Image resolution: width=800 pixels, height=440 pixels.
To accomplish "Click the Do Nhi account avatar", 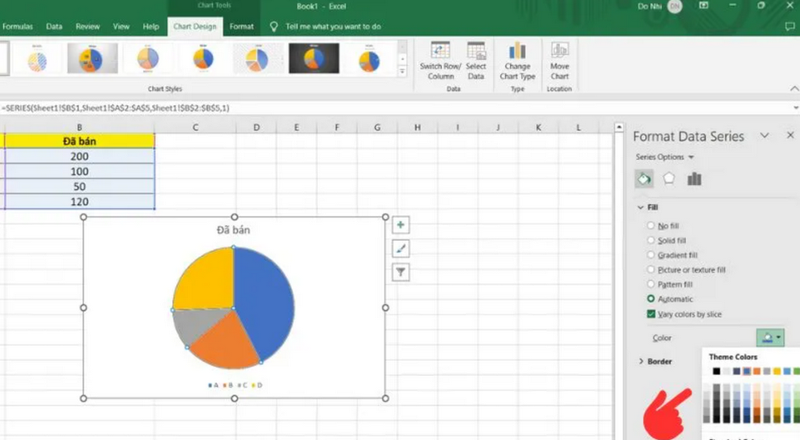I will pos(674,6).
